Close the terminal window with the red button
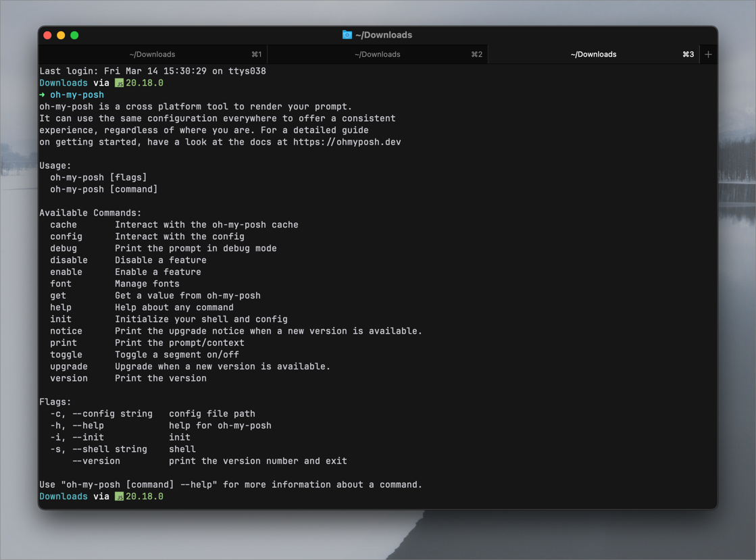 click(x=47, y=35)
